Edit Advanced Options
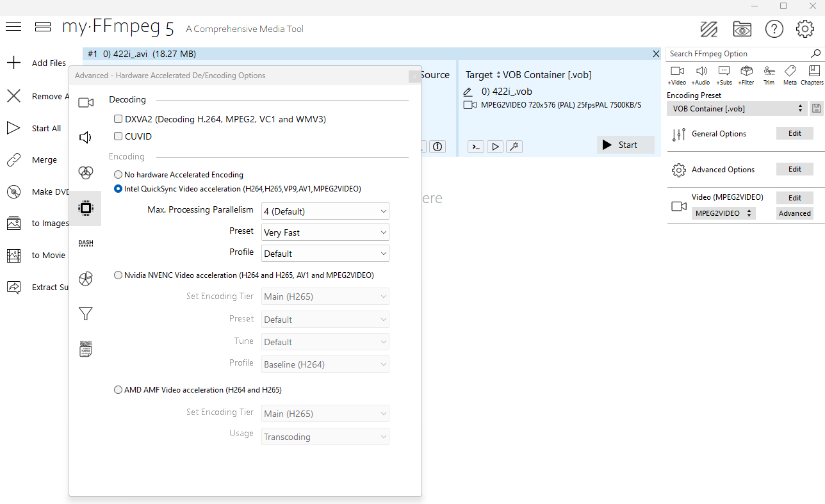This screenshot has height=504, width=825. pyautogui.click(x=795, y=169)
